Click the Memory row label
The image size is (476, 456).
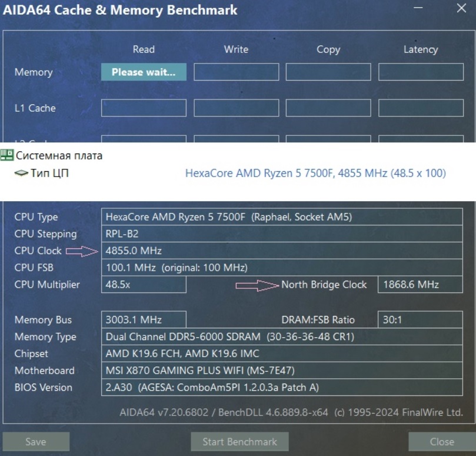tap(34, 72)
